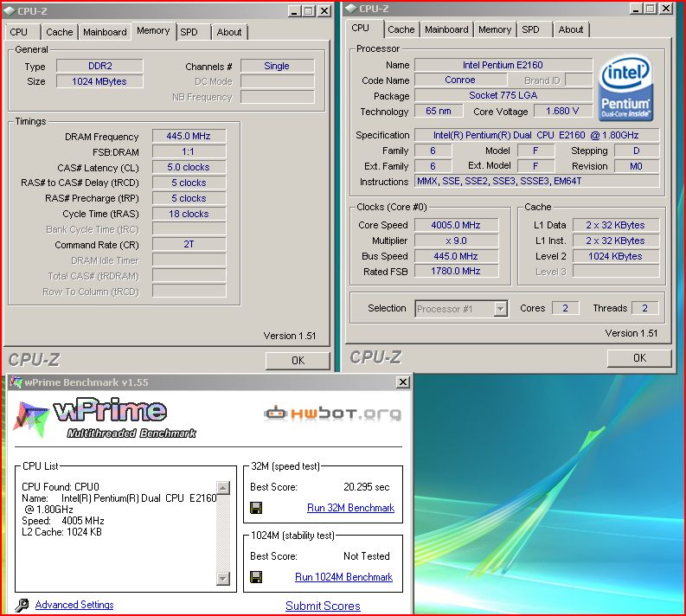
Task: Click the save icon under 1024M stability test
Action: point(256,576)
